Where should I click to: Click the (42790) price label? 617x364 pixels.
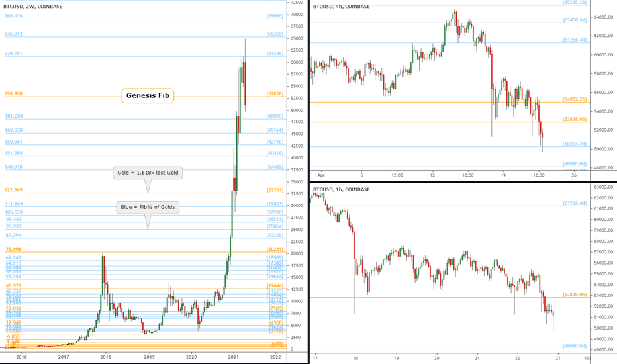point(275,142)
